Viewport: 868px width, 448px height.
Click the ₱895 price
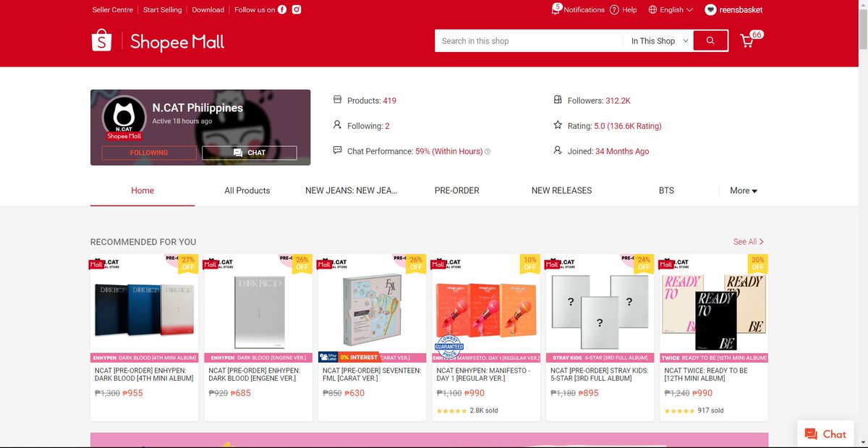point(587,393)
